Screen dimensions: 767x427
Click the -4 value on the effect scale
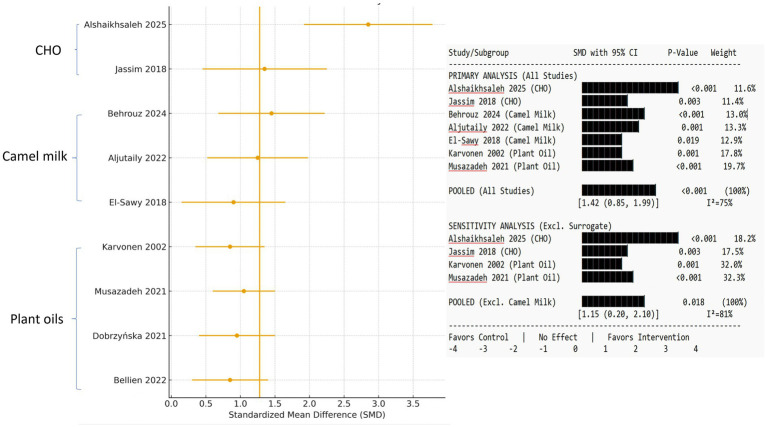pyautogui.click(x=453, y=349)
